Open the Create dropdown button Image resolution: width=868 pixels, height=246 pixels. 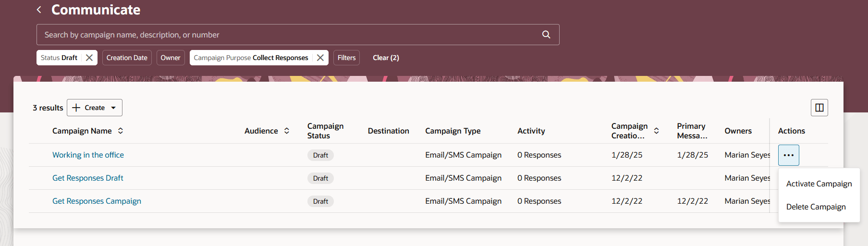[95, 108]
